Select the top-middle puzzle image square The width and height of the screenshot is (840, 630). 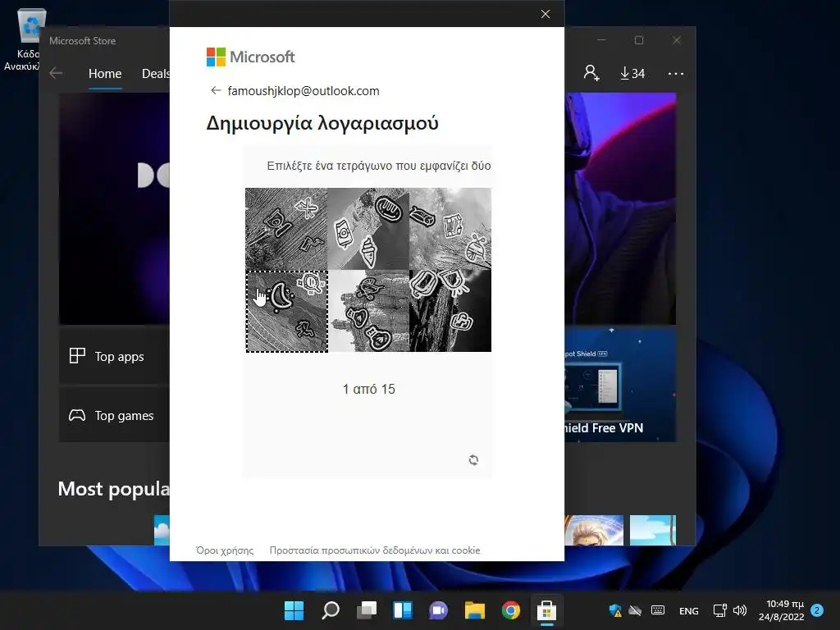[368, 229]
